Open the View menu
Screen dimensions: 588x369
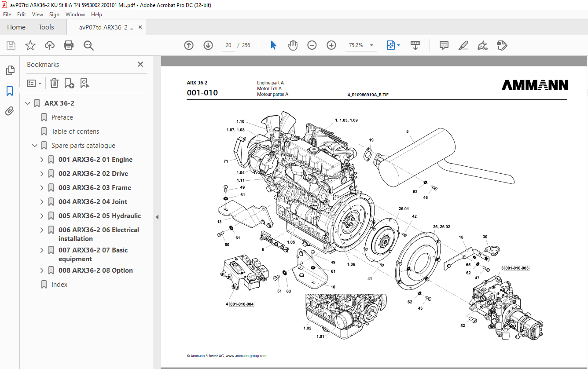coord(37,15)
